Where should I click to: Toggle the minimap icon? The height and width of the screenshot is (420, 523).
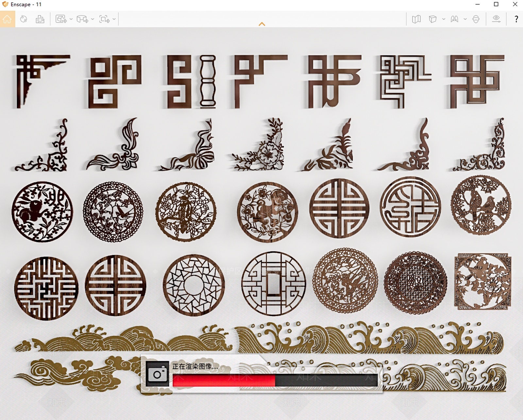point(416,19)
